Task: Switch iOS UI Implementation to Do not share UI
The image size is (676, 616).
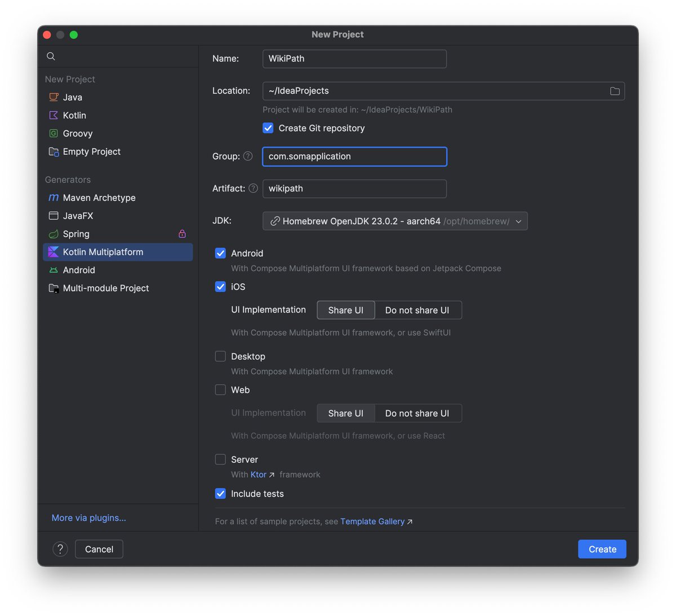Action: 417,310
